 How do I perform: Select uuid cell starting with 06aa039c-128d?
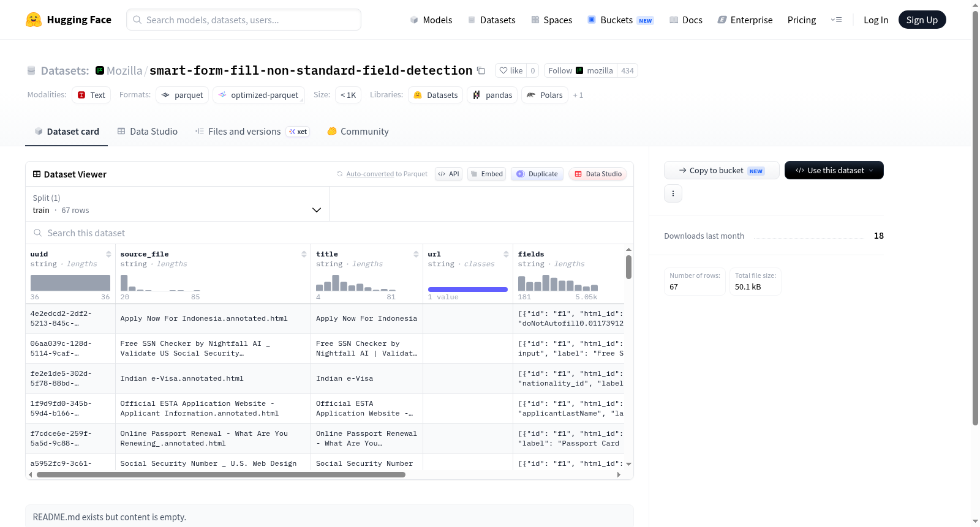70,348
